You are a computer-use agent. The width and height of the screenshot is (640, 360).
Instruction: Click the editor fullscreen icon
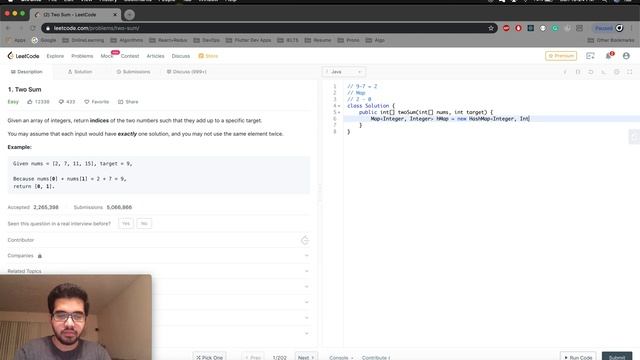tap(629, 72)
